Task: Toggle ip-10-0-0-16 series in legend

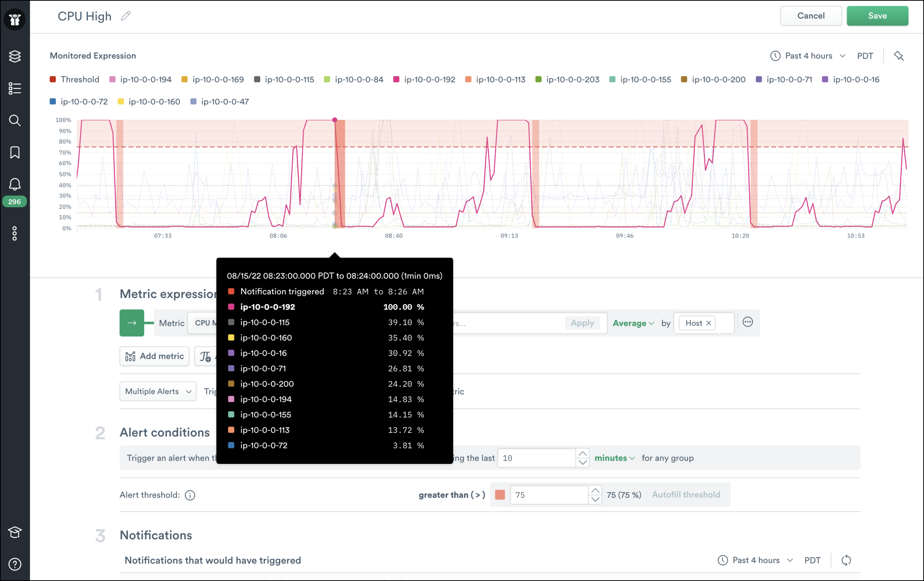Action: (851, 79)
